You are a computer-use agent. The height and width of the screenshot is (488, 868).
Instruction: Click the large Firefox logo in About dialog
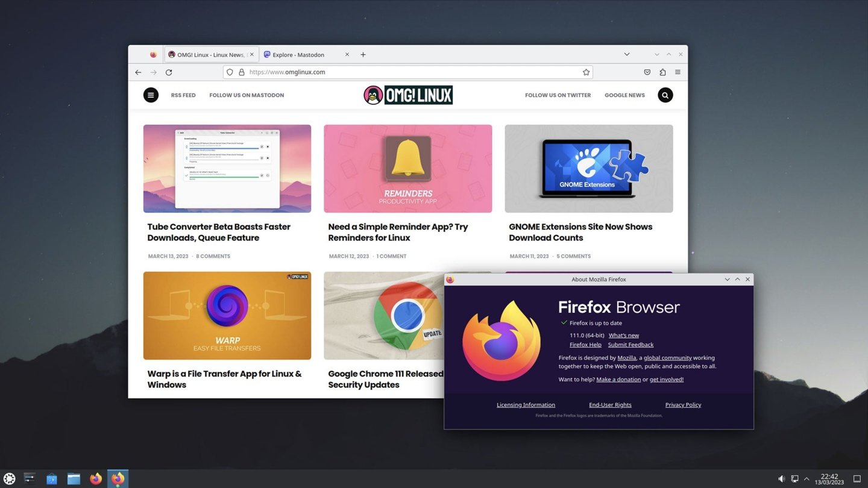(502, 340)
